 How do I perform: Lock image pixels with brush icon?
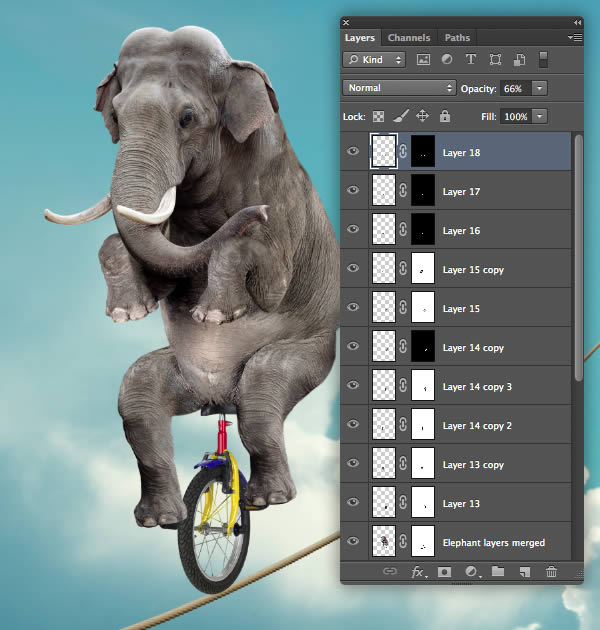coord(401,116)
